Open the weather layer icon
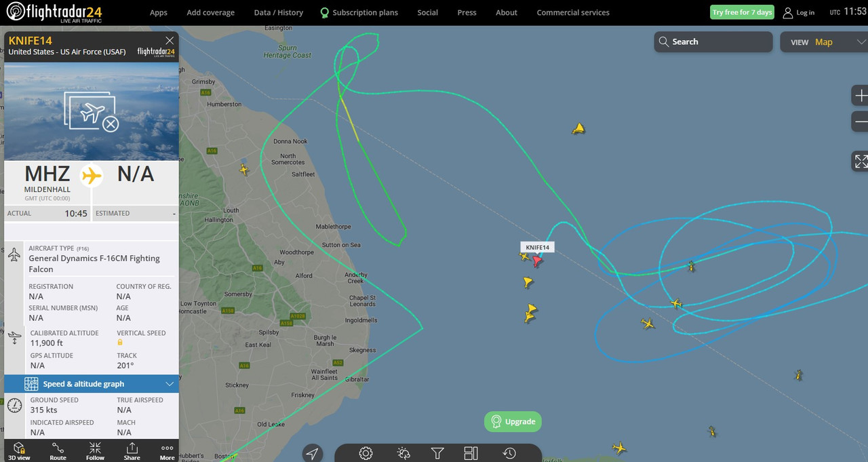The width and height of the screenshot is (868, 462). coord(403,453)
